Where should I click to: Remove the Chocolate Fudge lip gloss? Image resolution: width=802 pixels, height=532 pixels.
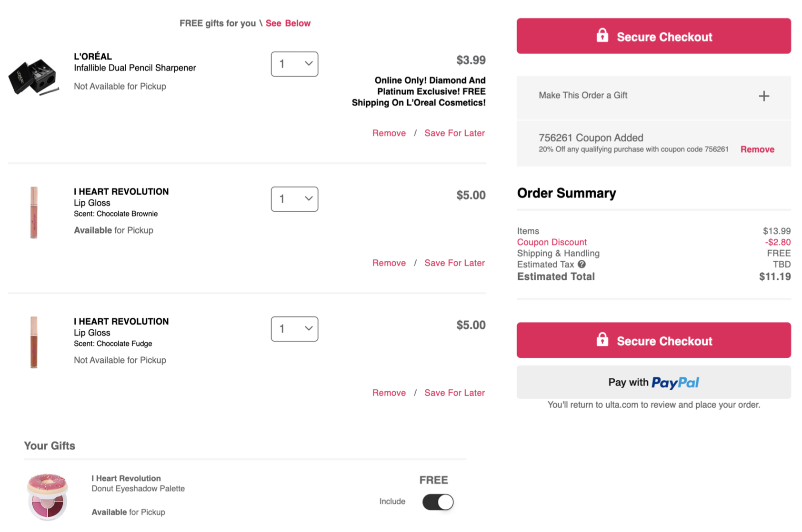coord(389,393)
